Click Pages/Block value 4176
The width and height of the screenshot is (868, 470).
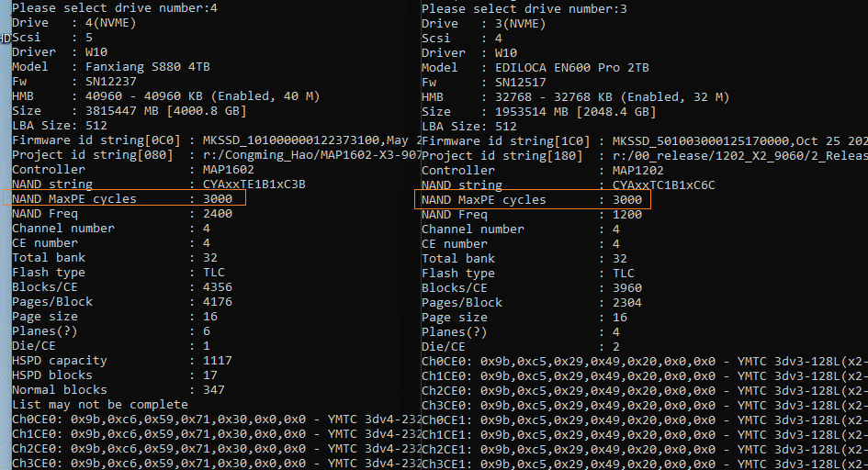coord(218,302)
